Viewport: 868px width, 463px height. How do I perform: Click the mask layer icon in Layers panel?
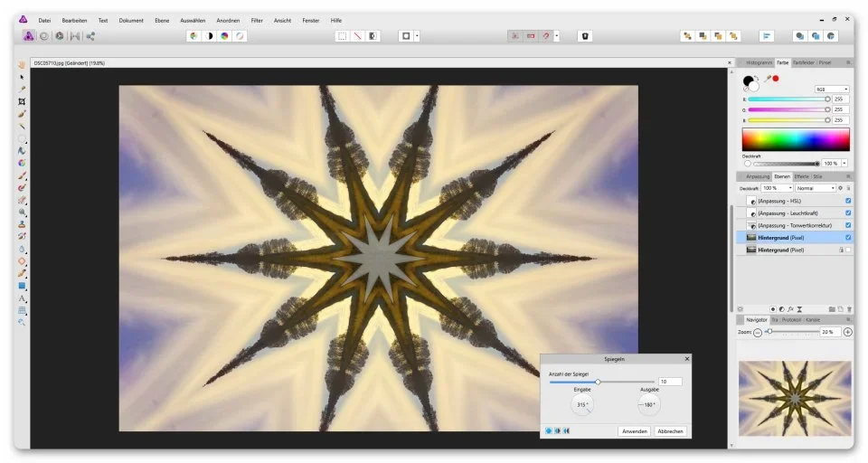pos(773,309)
